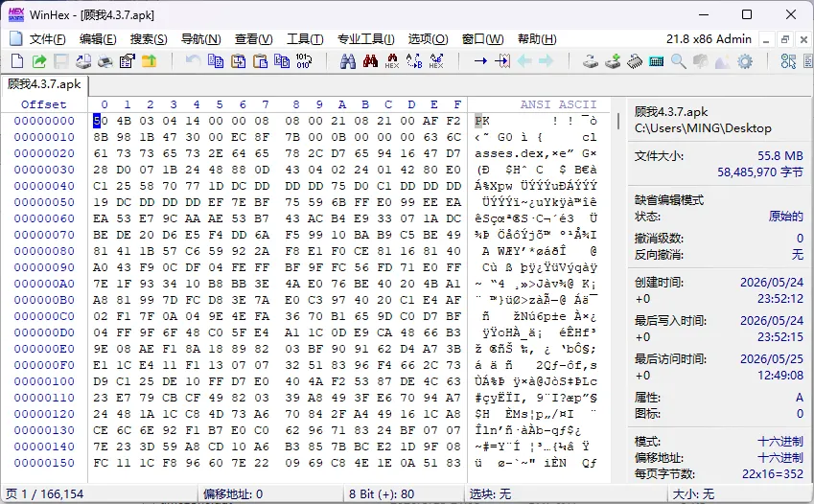
Task: Open the 窗口(W) menu
Action: point(483,39)
